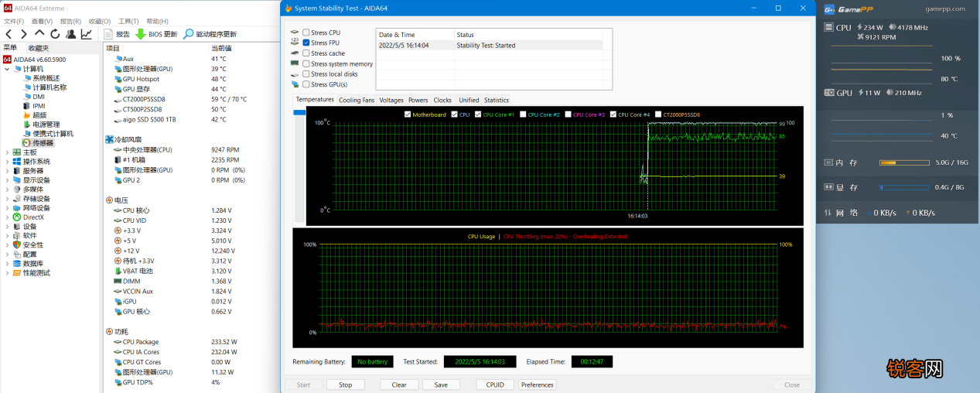Image resolution: width=980 pixels, height=393 pixels.
Task: Enable the Stress CPU checkbox
Action: click(x=306, y=32)
